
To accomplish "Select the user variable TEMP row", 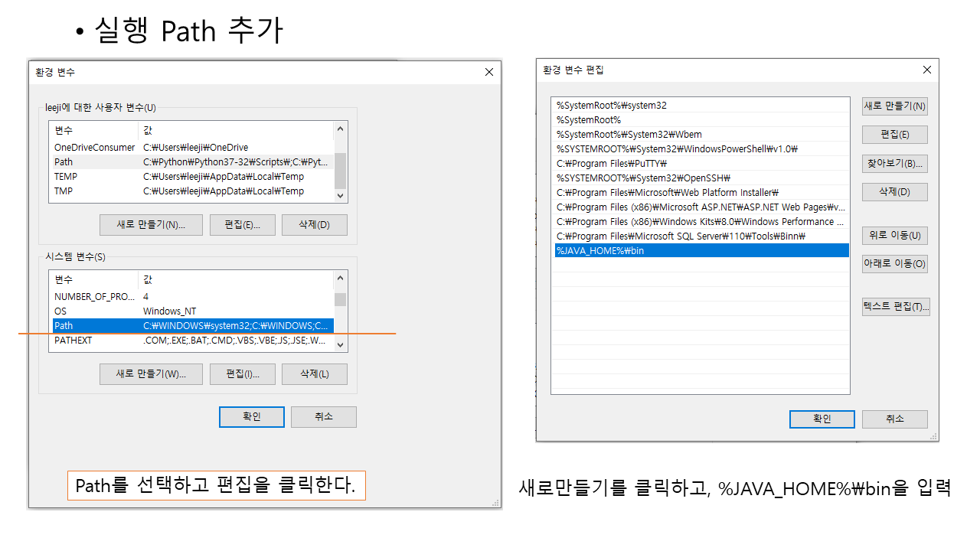I will coord(192,177).
